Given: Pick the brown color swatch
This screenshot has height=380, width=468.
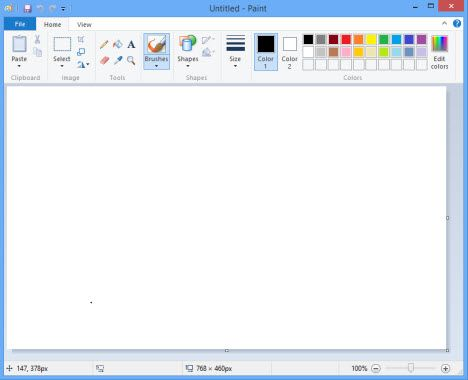Looking at the screenshot, I should (x=333, y=52).
